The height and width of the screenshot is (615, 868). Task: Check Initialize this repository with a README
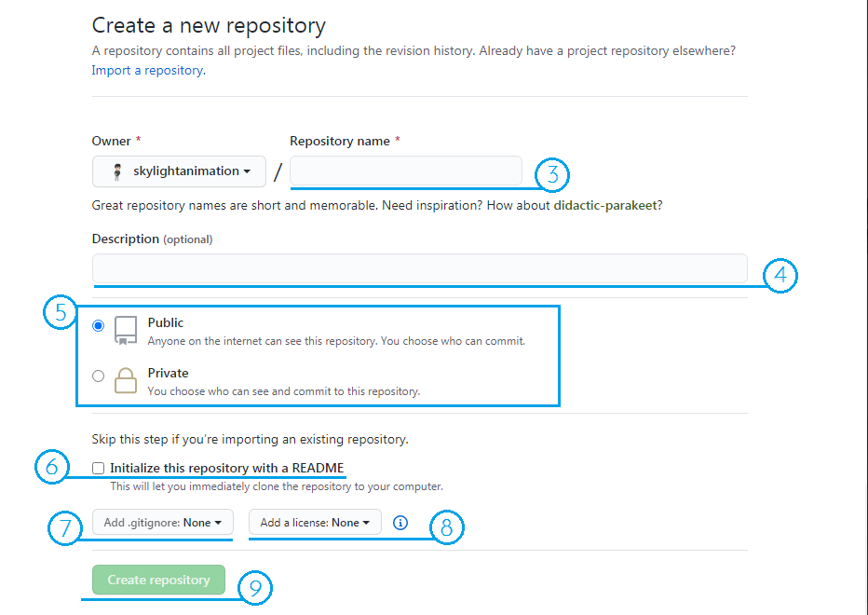click(98, 467)
